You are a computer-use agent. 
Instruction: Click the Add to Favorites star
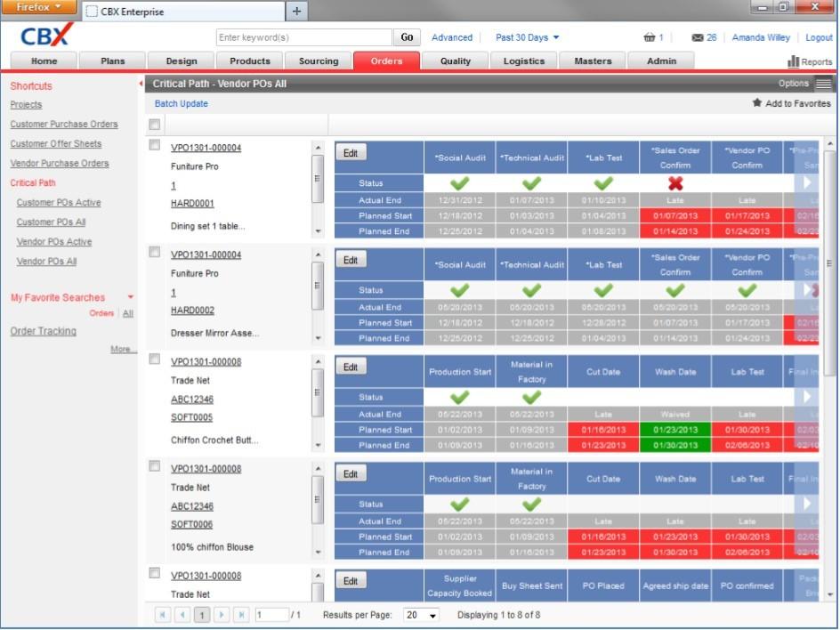[757, 103]
